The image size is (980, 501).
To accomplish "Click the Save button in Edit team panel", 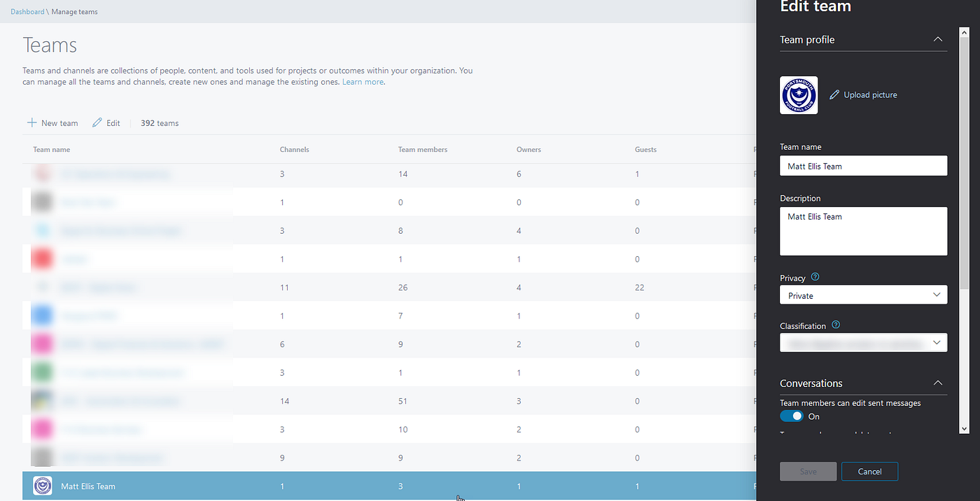I will click(808, 472).
